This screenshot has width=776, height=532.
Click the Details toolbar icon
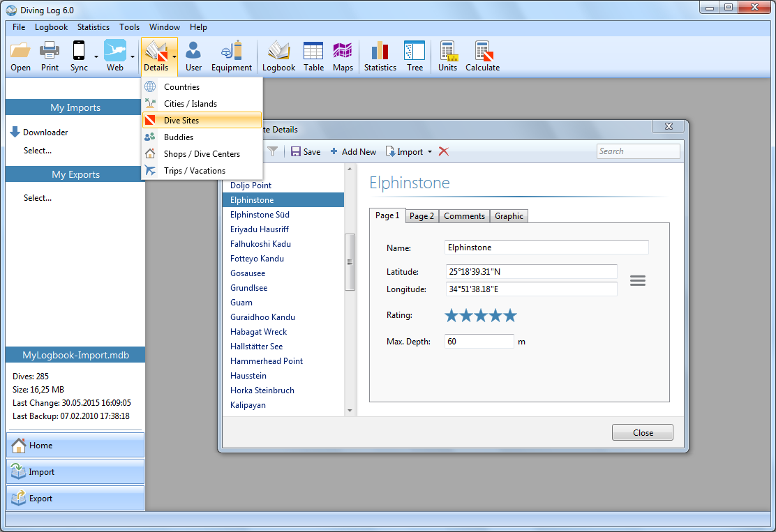(156, 51)
